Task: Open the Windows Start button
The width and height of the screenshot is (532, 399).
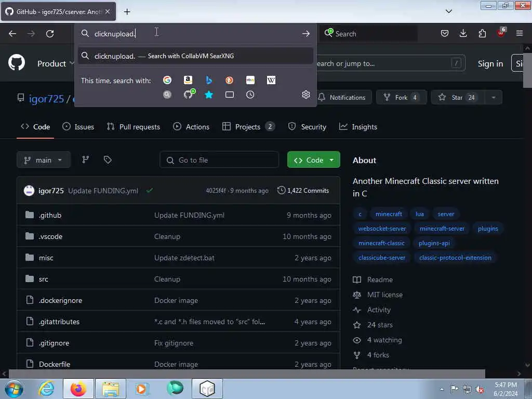Action: tap(14, 389)
